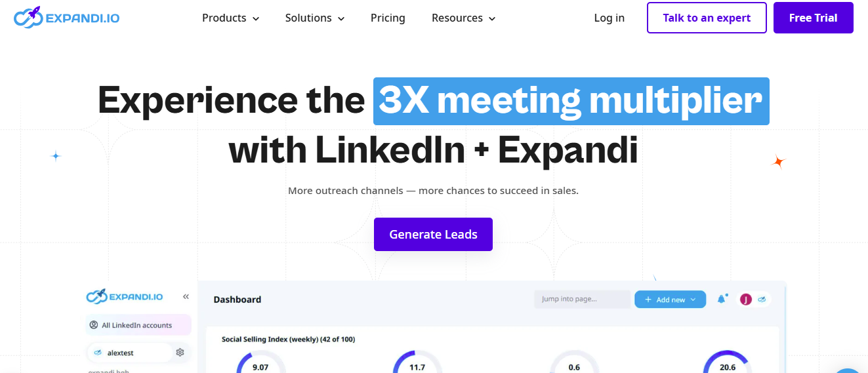The height and width of the screenshot is (373, 868).
Task: Click the small cloud icon beside avatar
Action: [x=762, y=299]
